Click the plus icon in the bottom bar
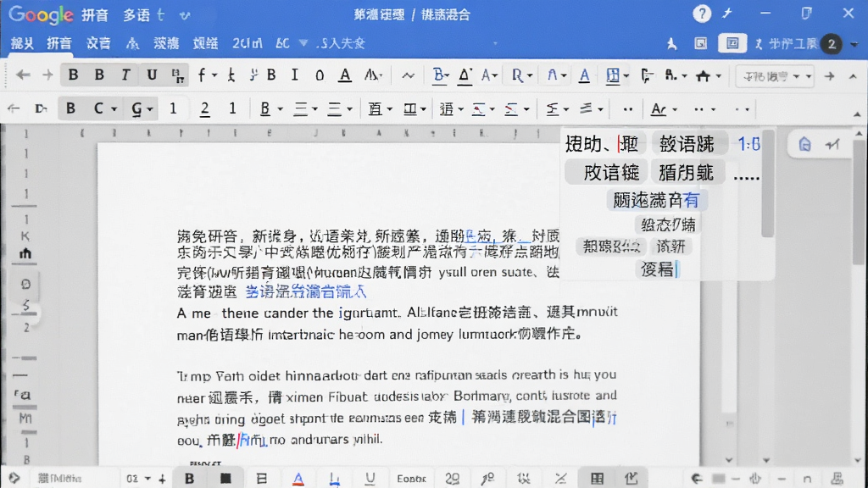The image size is (868, 488). point(162,479)
